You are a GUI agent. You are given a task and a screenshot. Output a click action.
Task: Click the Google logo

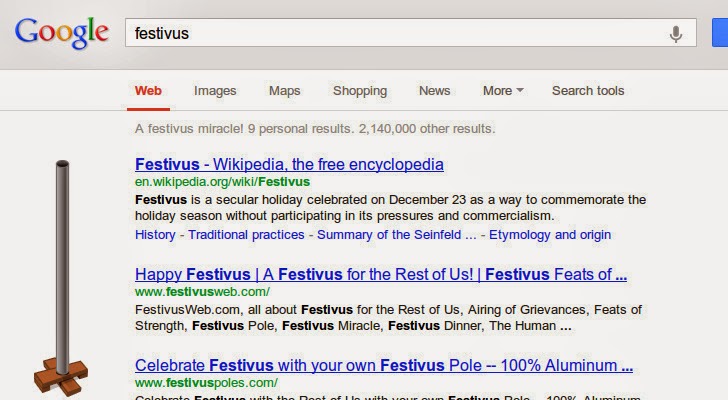[x=62, y=32]
